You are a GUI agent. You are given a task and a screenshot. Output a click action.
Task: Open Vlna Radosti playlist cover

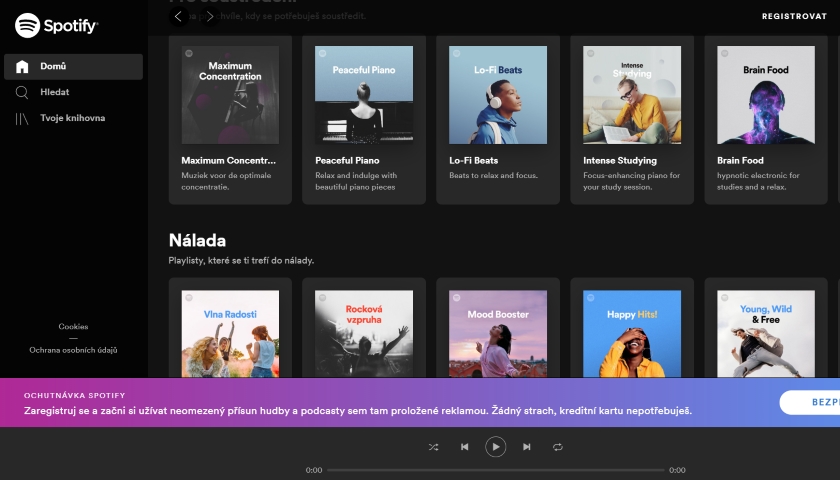coord(230,334)
